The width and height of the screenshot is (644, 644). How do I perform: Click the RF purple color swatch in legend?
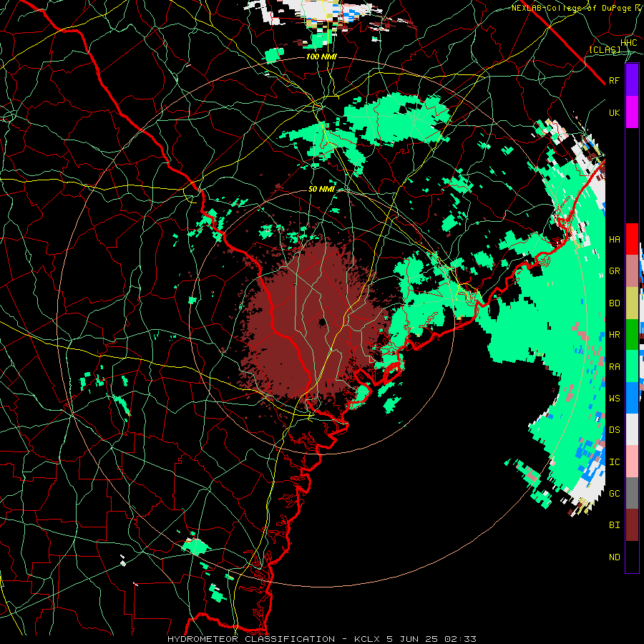point(632,80)
